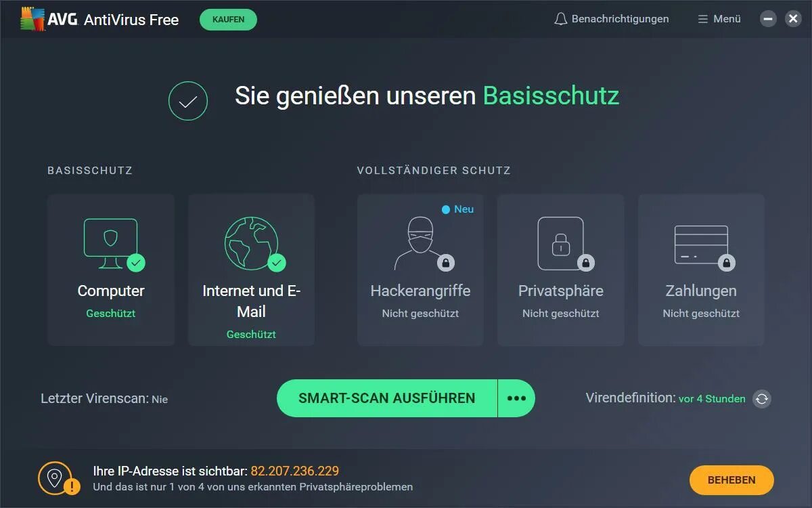812x508 pixels.
Task: Click the Zahlungen credit card icon
Action: point(702,246)
